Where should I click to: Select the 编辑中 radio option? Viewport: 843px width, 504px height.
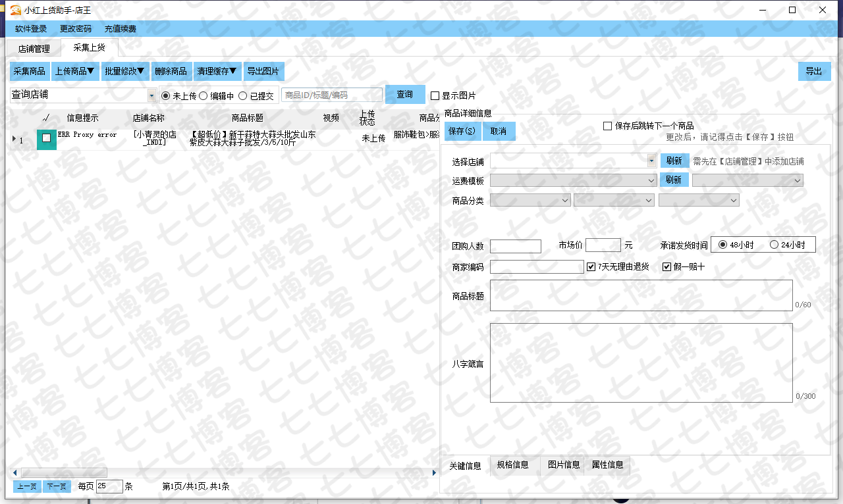204,95
